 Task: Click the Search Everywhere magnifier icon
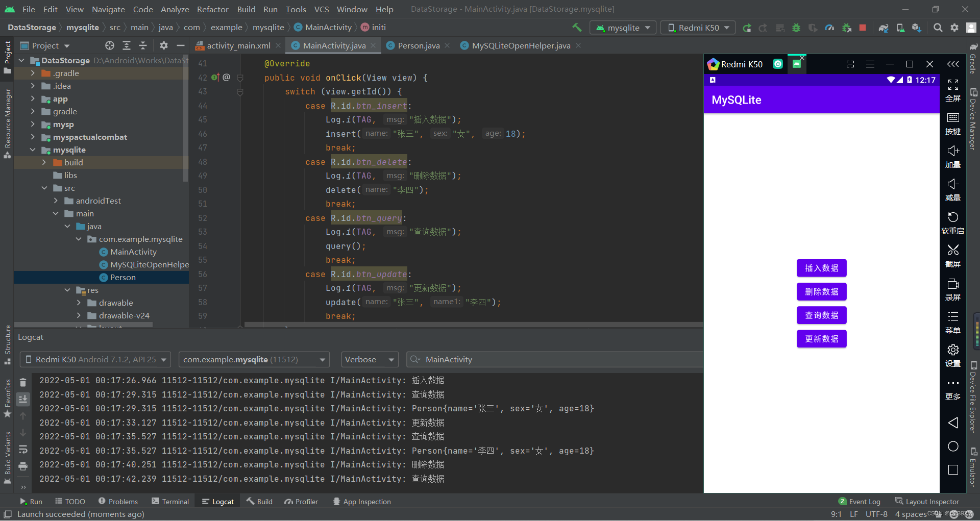click(938, 28)
